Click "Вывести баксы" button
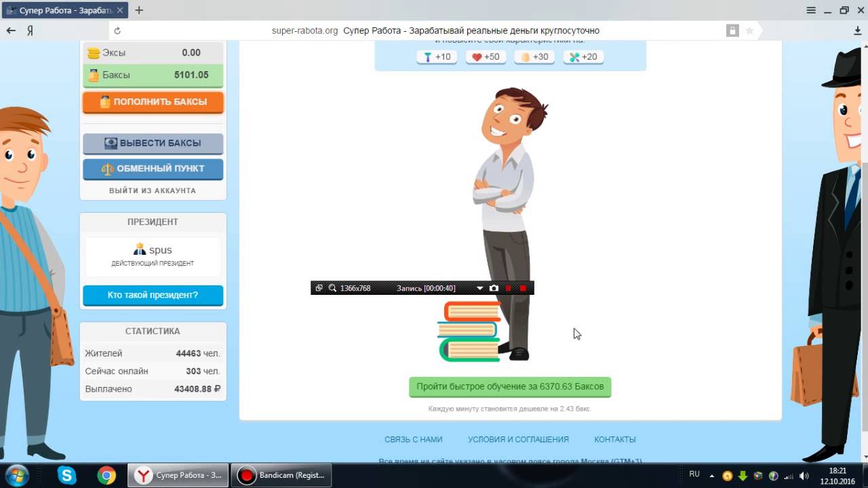Image resolution: width=868 pixels, height=488 pixels. [x=153, y=144]
